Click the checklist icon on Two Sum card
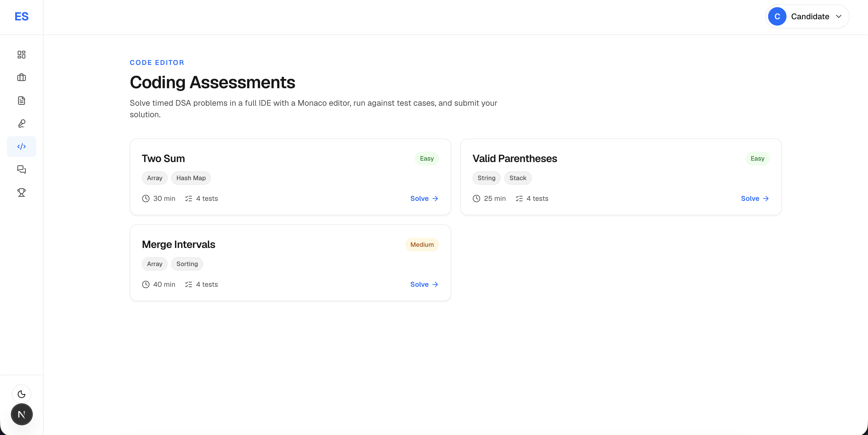This screenshot has width=868, height=435. 188,199
